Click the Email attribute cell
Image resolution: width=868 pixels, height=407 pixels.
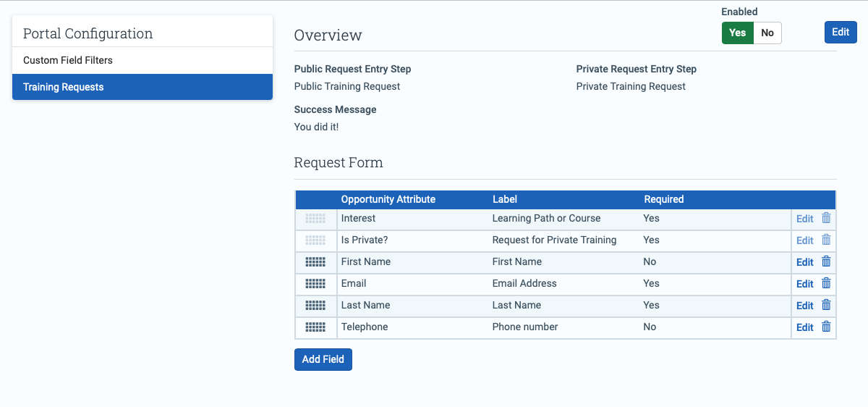pos(354,283)
